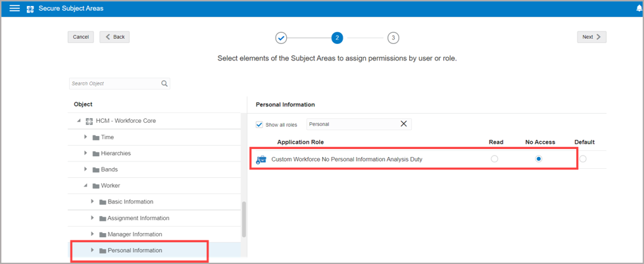Click the Secure Subject Areas header icon
The height and width of the screenshot is (264, 644).
pos(30,9)
